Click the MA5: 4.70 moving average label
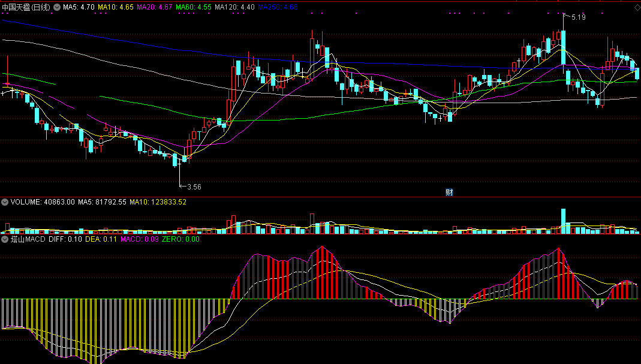Image resolution: width=641 pixels, height=364 pixels. point(79,7)
